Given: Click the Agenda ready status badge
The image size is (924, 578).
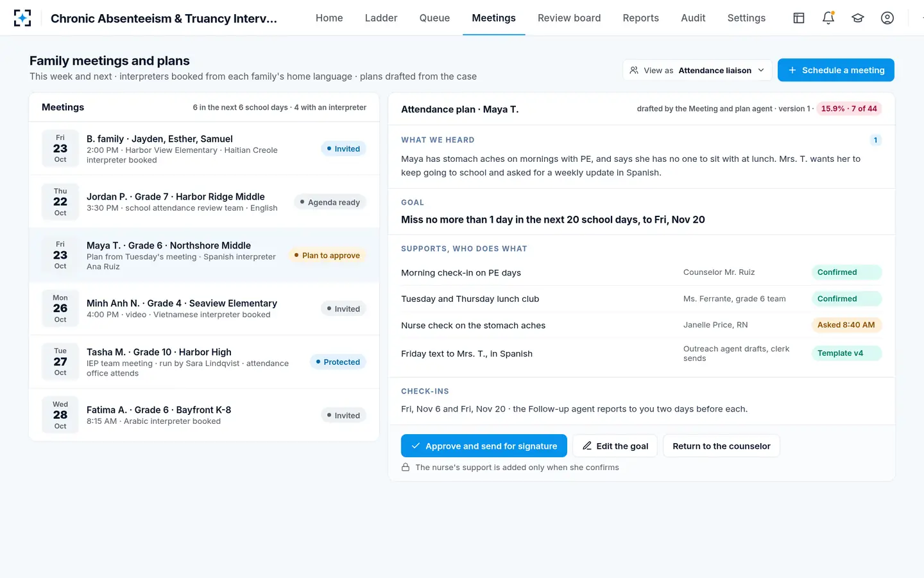Looking at the screenshot, I should pyautogui.click(x=330, y=202).
